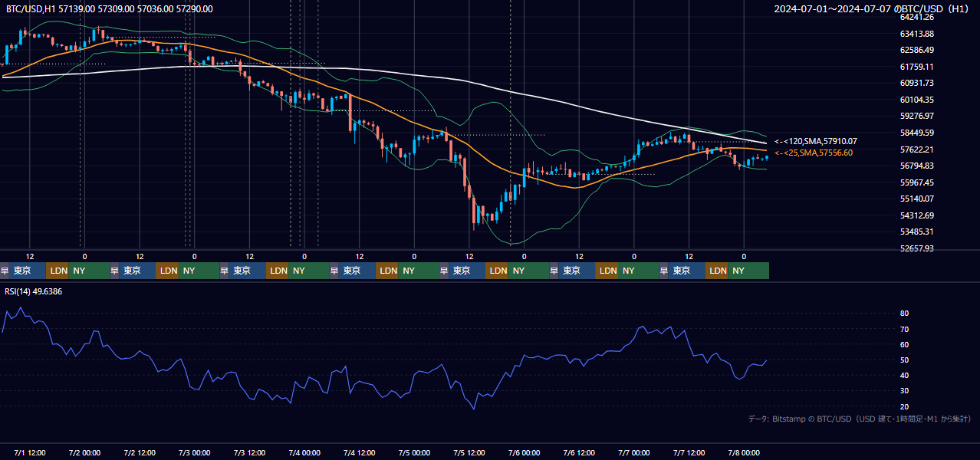This screenshot has width=980, height=460.
Task: Click price axis value 53485.31
Action: (x=916, y=232)
